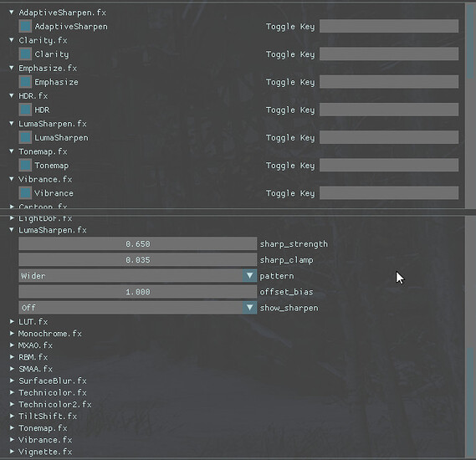Collapse LumaSharpen.fx in the settings panel
This screenshot has width=476, height=460.
click(12, 230)
